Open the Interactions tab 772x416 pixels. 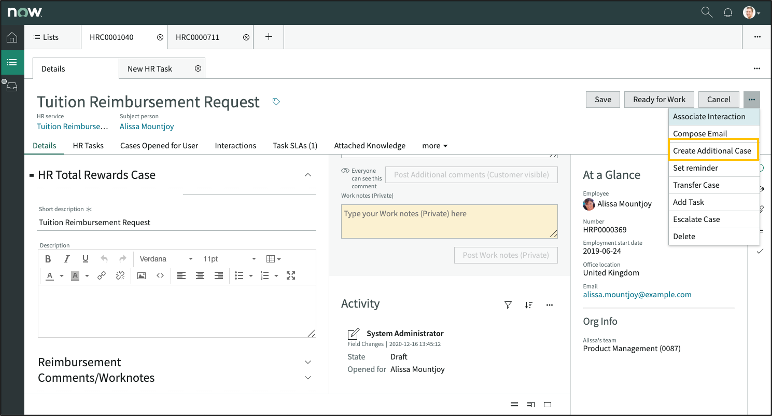(x=235, y=146)
